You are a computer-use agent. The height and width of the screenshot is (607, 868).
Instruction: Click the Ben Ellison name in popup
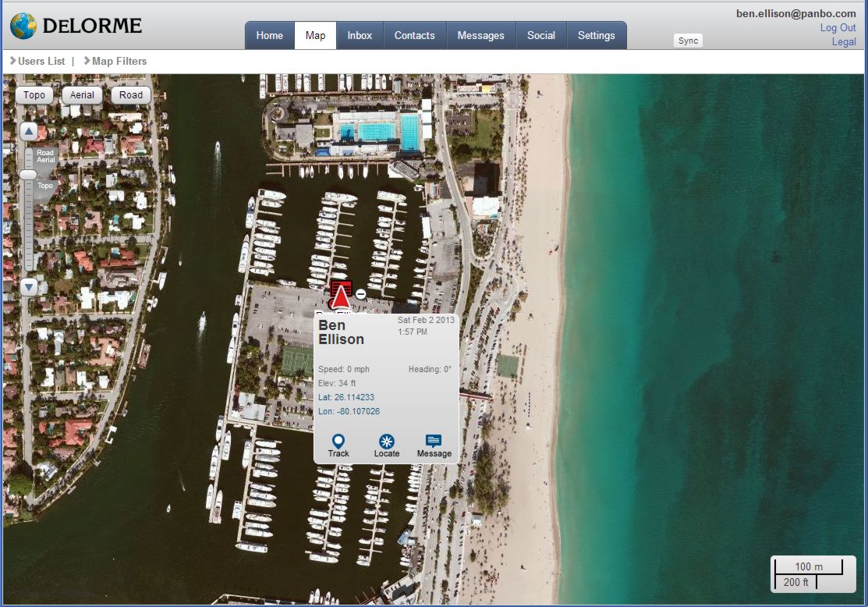[341, 332]
